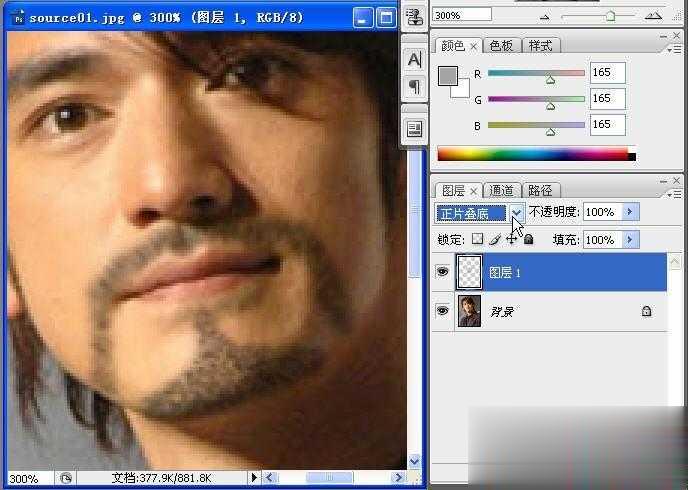
Task: Click the horizontal scrollbar right arrow
Action: 398,477
